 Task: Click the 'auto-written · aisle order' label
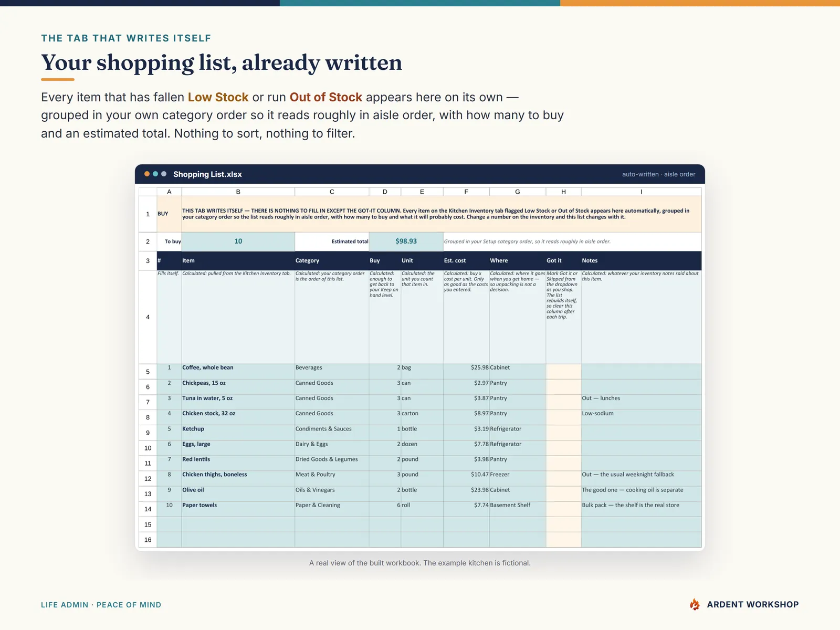click(x=658, y=174)
